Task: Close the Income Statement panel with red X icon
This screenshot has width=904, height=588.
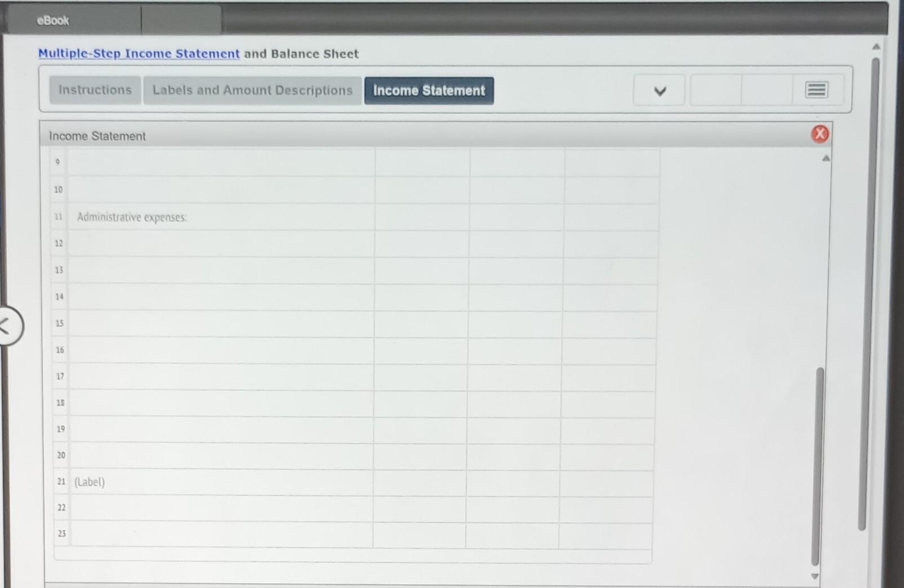Action: tap(820, 134)
